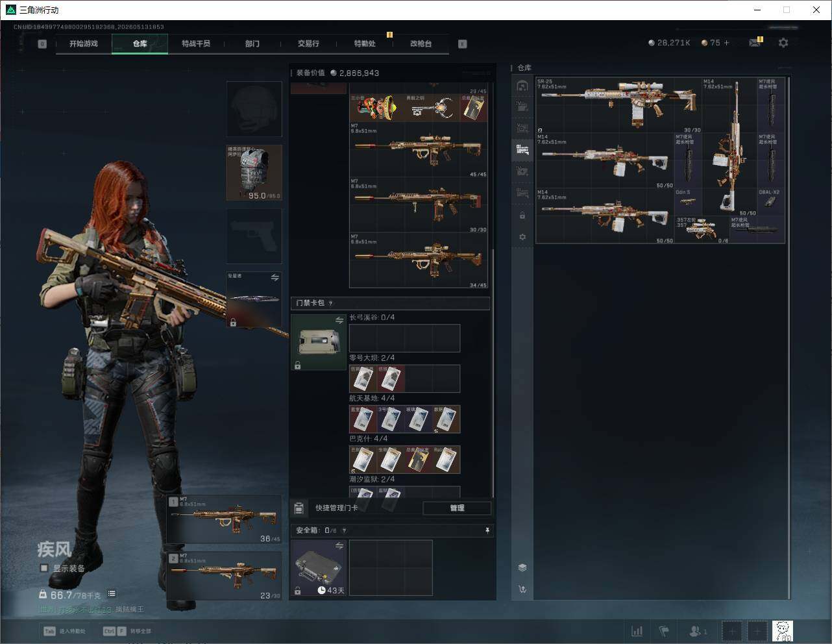The height and width of the screenshot is (644, 832).
Task: Open the first IV stash container tab
Action: (x=522, y=106)
